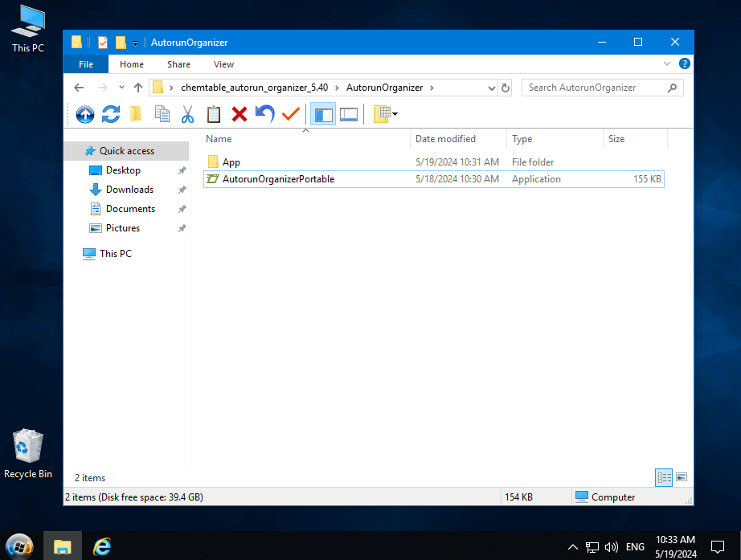Click the open folder icon beside Refresh
The width and height of the screenshot is (741, 560).
[136, 114]
